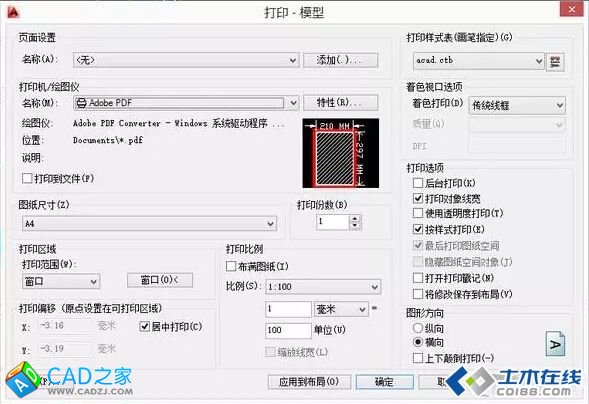
Task: Click the 特性 button
Action: (x=340, y=103)
